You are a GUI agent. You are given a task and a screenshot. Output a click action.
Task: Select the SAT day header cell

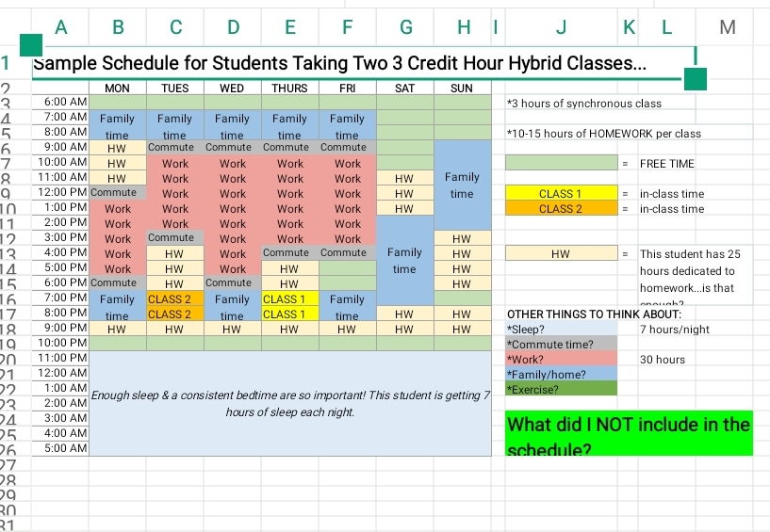coord(404,88)
